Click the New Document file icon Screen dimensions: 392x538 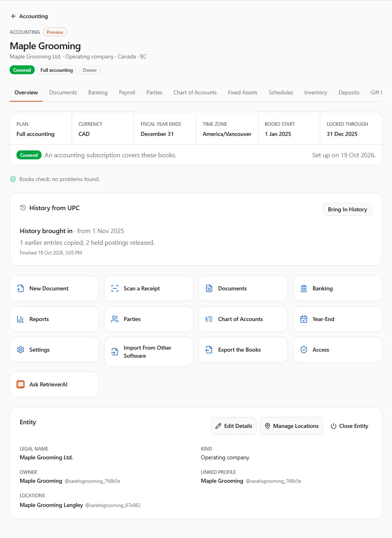pos(21,288)
